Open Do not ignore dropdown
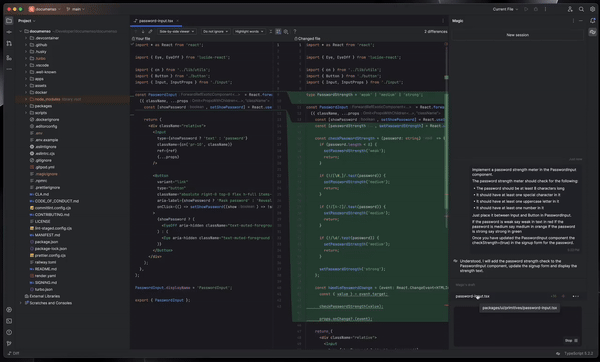Screen dimensions: 600x362 coord(215,31)
